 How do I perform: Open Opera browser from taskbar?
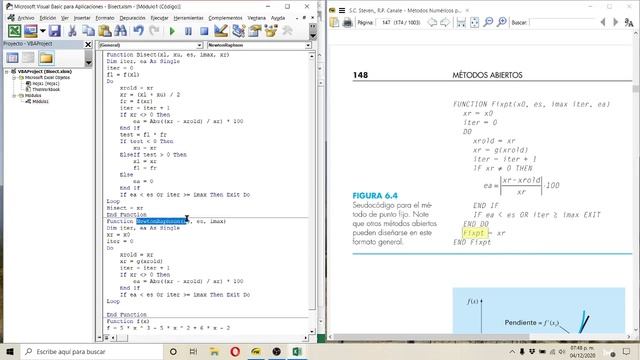(x=235, y=351)
